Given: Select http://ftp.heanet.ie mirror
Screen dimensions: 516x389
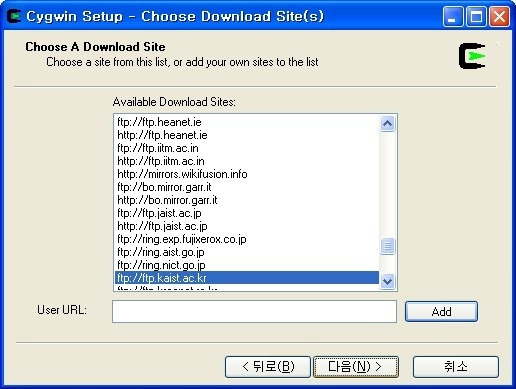Looking at the screenshot, I should point(246,135).
